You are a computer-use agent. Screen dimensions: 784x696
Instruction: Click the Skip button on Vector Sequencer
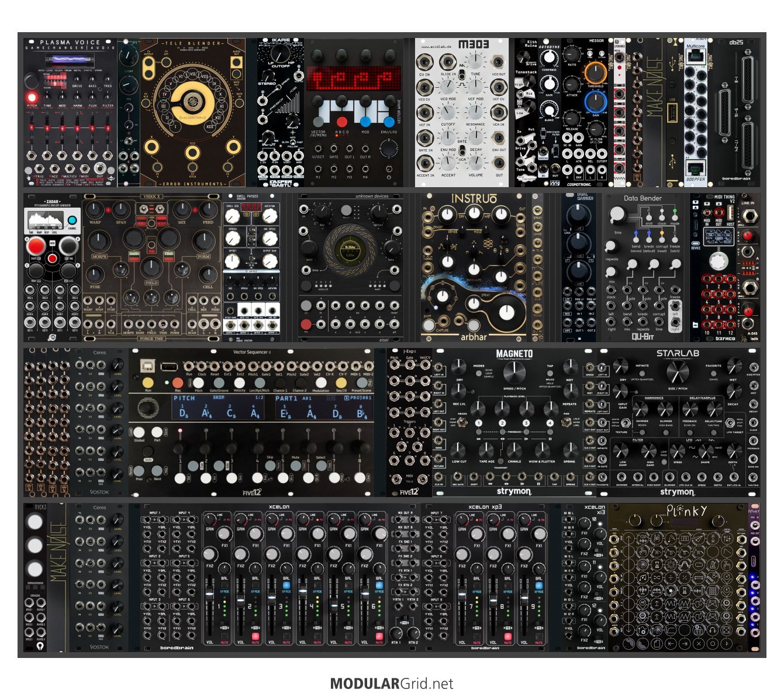pyautogui.click(x=269, y=466)
